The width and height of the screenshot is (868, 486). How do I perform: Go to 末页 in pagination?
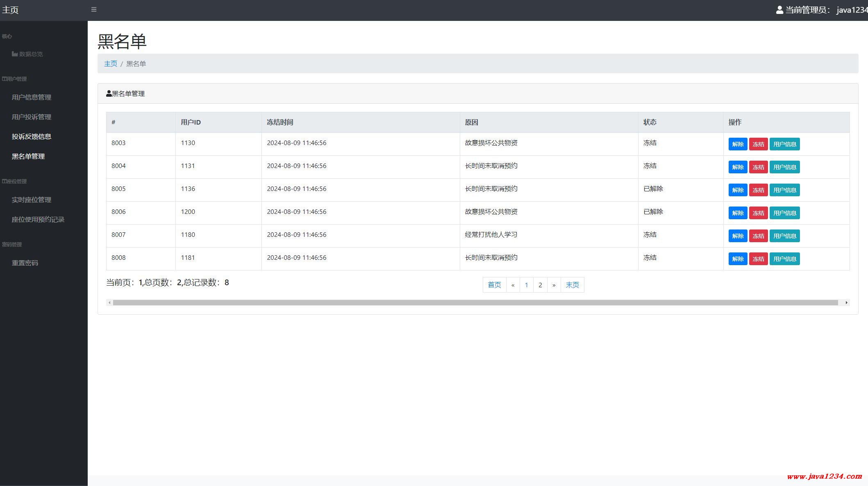point(572,285)
